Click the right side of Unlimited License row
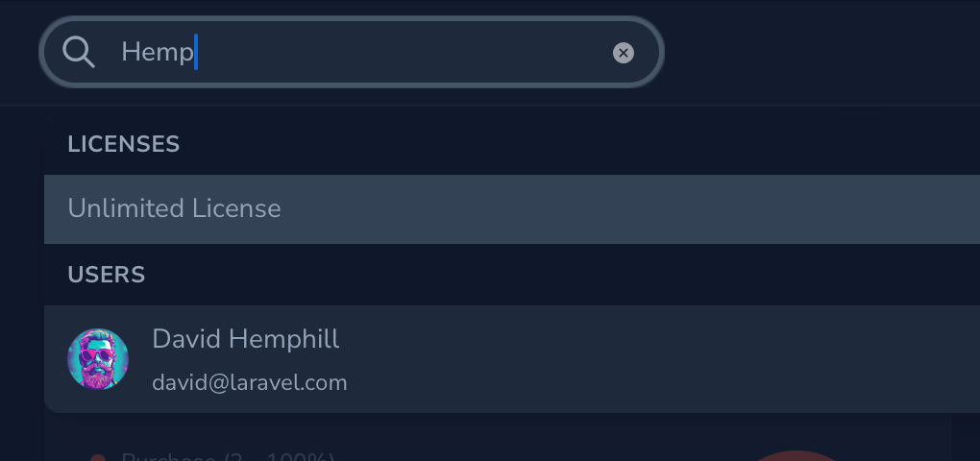The height and width of the screenshot is (461, 980). [865, 208]
